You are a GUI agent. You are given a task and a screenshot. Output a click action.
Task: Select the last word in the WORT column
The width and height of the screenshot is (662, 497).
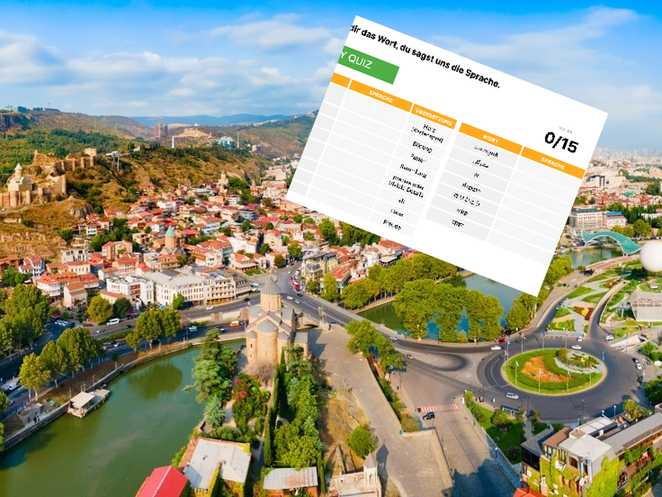[x=455, y=224]
